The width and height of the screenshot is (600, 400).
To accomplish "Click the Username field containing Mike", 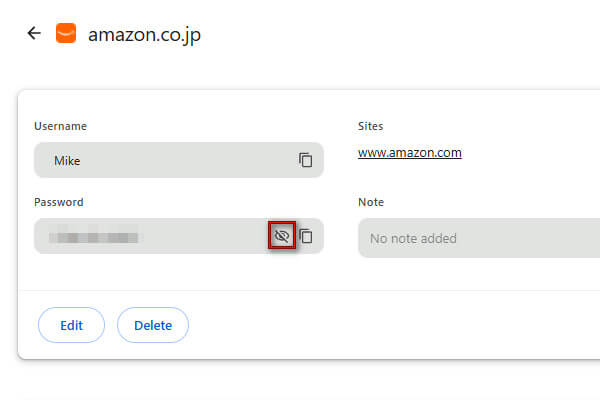I will pyautogui.click(x=179, y=160).
